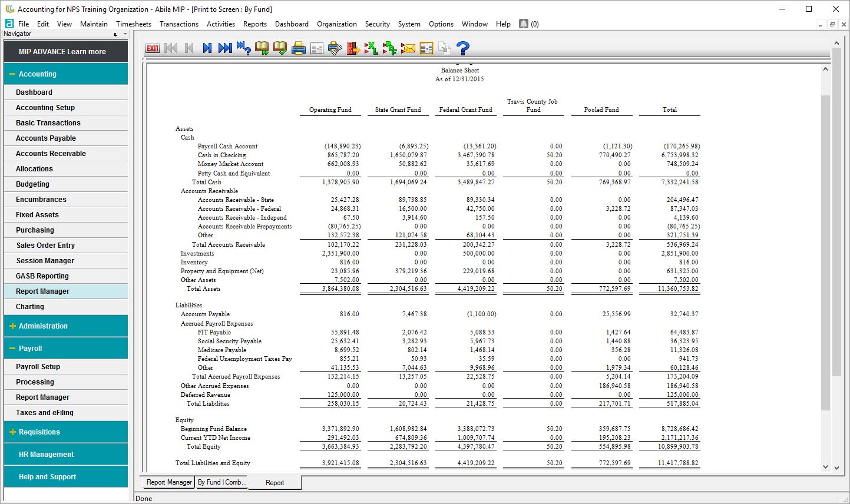Viewport: 850px width, 504px height.
Task: Collapse the Payroll navigator section
Action: pos(12,349)
